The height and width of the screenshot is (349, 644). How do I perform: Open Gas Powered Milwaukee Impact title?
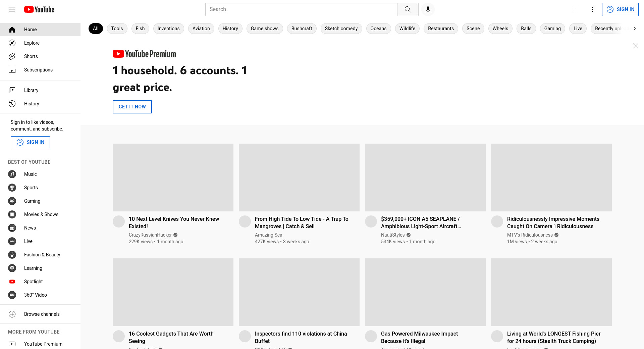(x=419, y=337)
